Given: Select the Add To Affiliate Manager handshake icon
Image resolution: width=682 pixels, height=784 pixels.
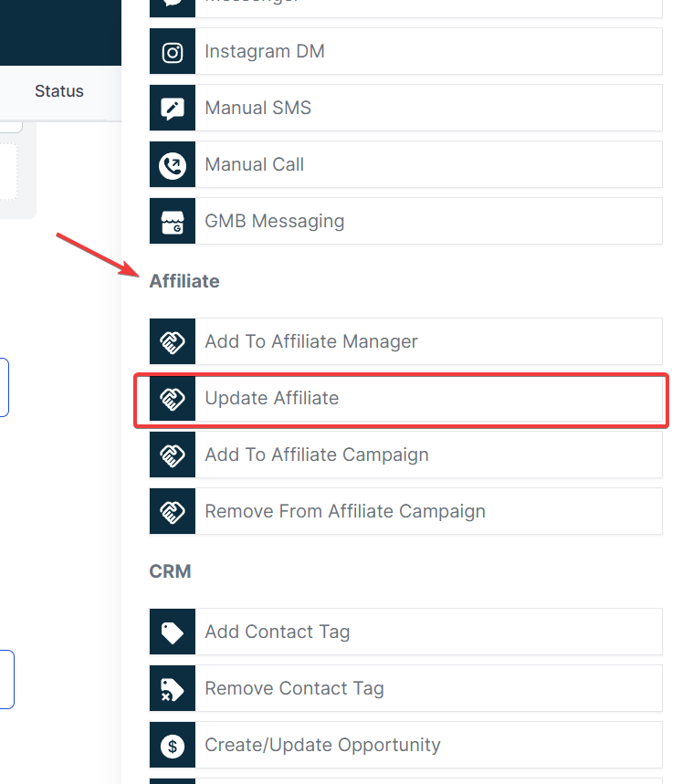Looking at the screenshot, I should 172,341.
